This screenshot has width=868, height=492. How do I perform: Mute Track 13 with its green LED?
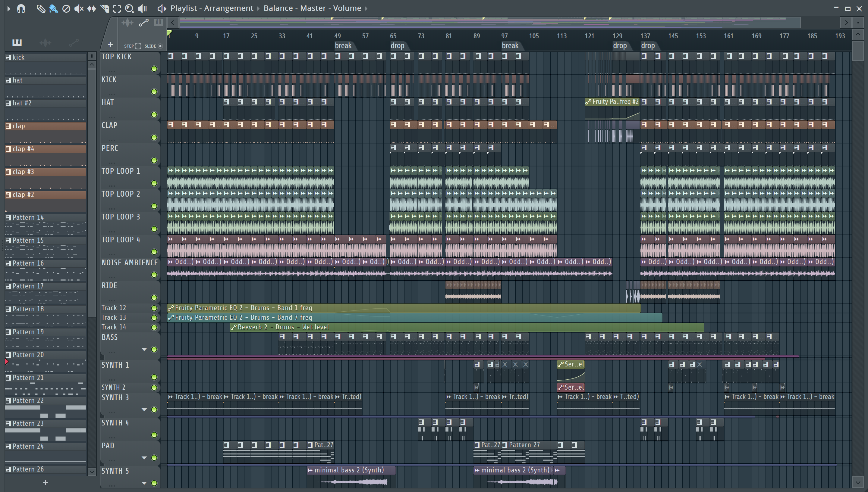click(x=154, y=318)
